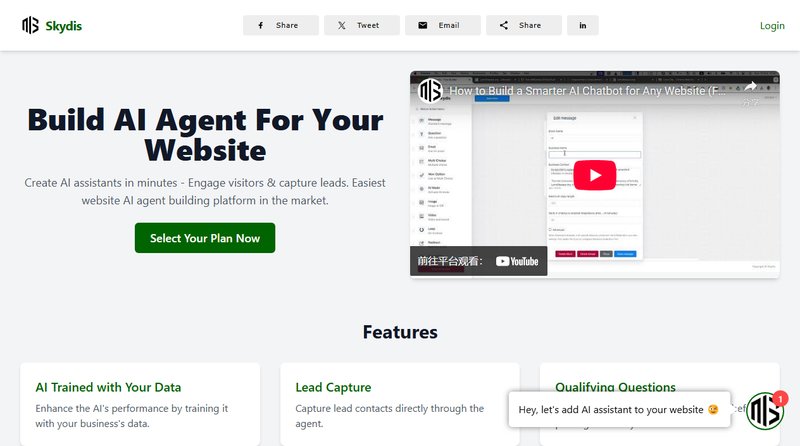Viewport: 800px width, 446px height.
Task: Click the Login link
Action: click(x=772, y=25)
